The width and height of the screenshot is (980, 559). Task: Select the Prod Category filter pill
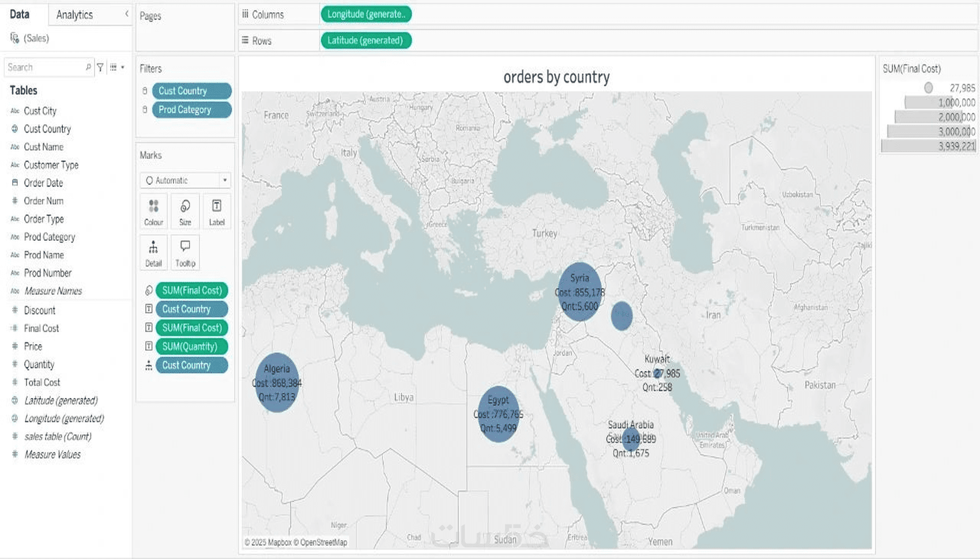pos(192,109)
